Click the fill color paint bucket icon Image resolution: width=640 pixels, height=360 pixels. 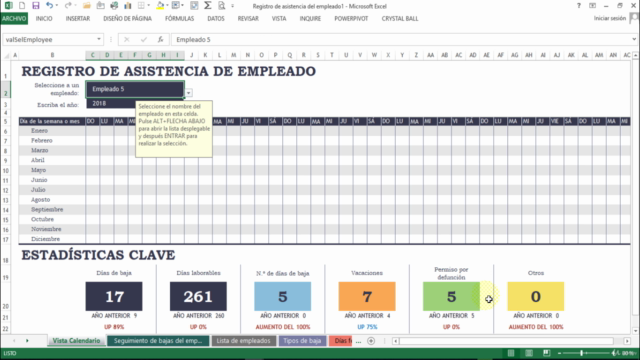(x=160, y=6)
